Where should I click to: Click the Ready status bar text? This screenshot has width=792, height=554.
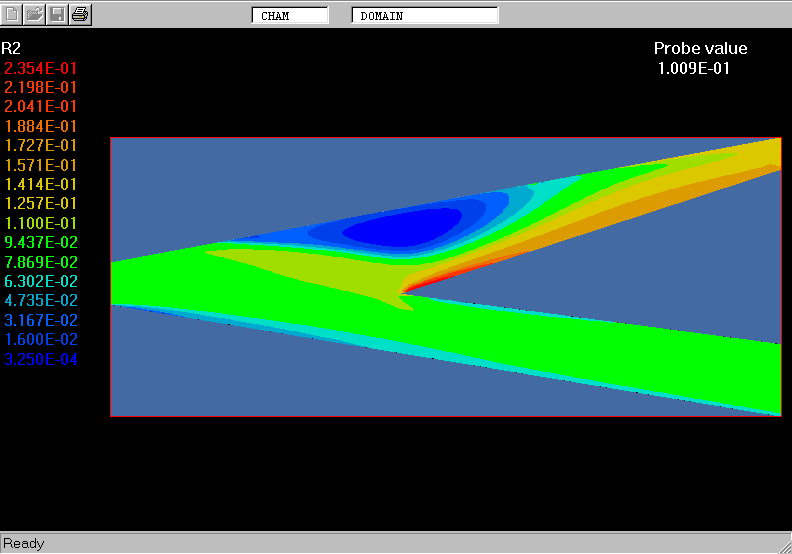point(24,544)
